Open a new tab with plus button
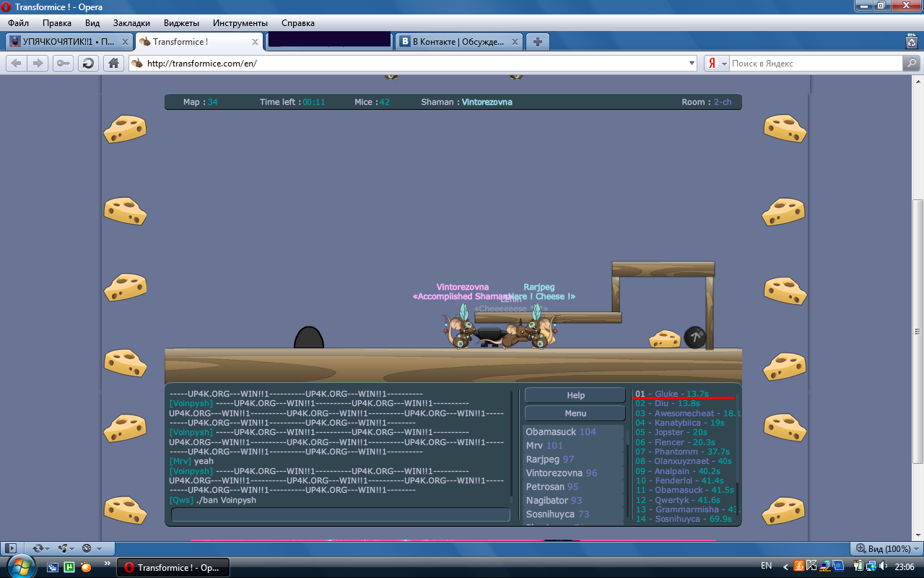Image resolution: width=924 pixels, height=578 pixels. coord(537,42)
